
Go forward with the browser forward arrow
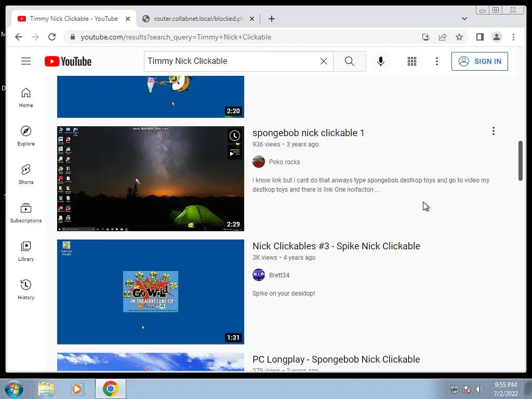click(x=35, y=37)
